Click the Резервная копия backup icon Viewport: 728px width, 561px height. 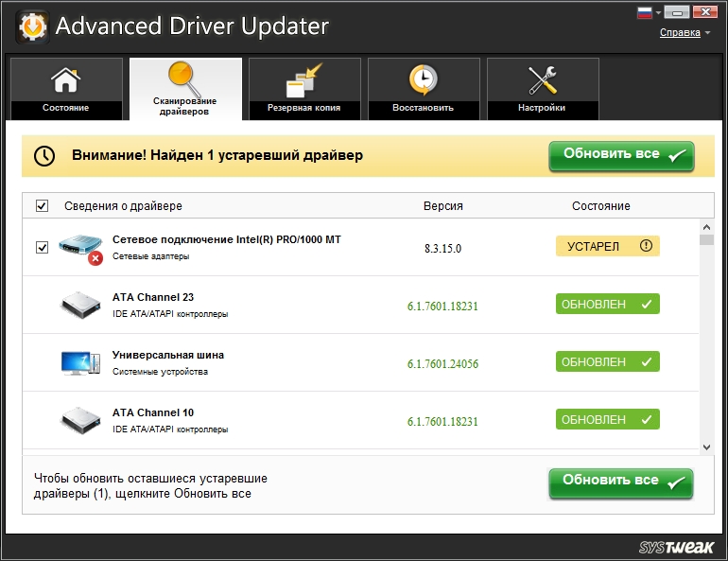point(303,80)
